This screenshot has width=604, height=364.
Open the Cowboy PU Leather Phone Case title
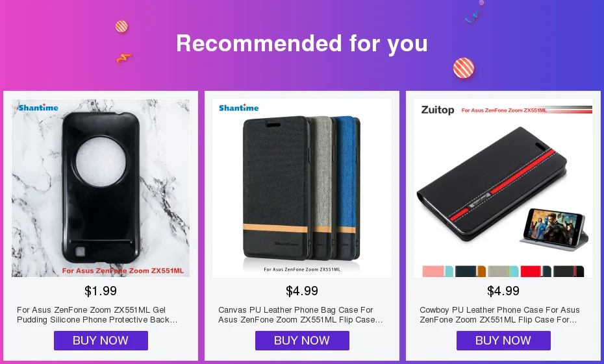[x=499, y=315]
